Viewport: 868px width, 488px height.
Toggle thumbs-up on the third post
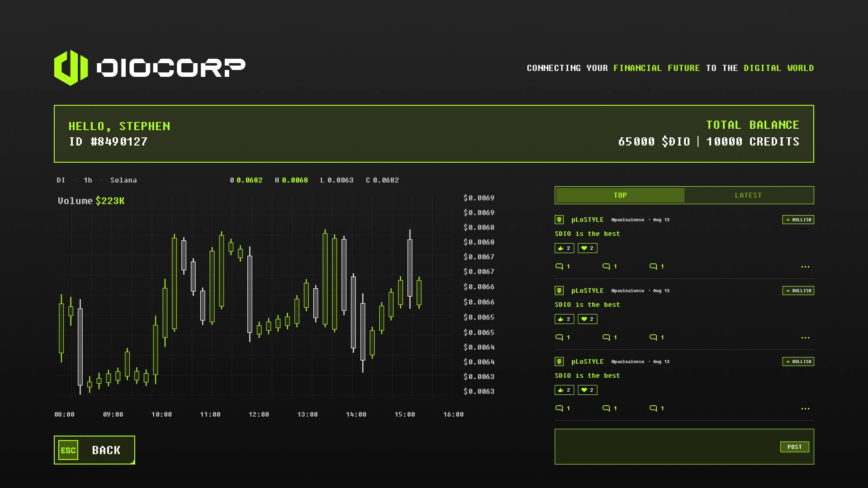(564, 390)
